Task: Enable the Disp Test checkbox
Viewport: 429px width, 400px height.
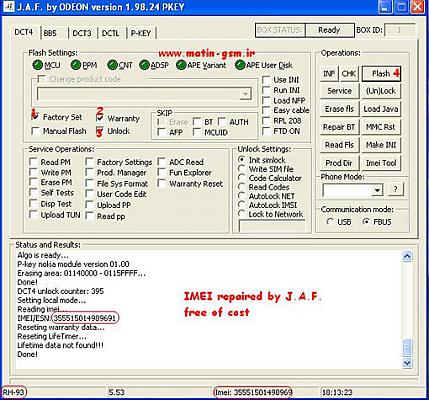Action: click(x=33, y=204)
